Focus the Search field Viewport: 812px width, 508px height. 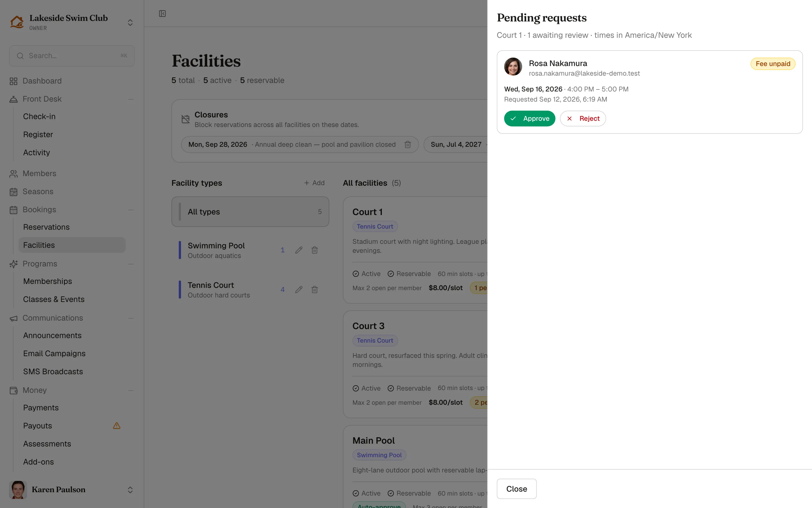click(x=72, y=56)
